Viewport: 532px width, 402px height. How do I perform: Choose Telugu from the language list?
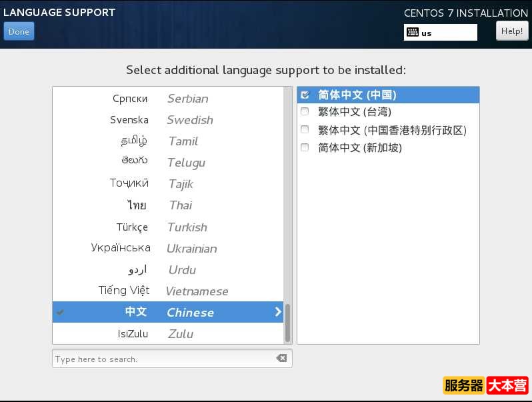168,163
